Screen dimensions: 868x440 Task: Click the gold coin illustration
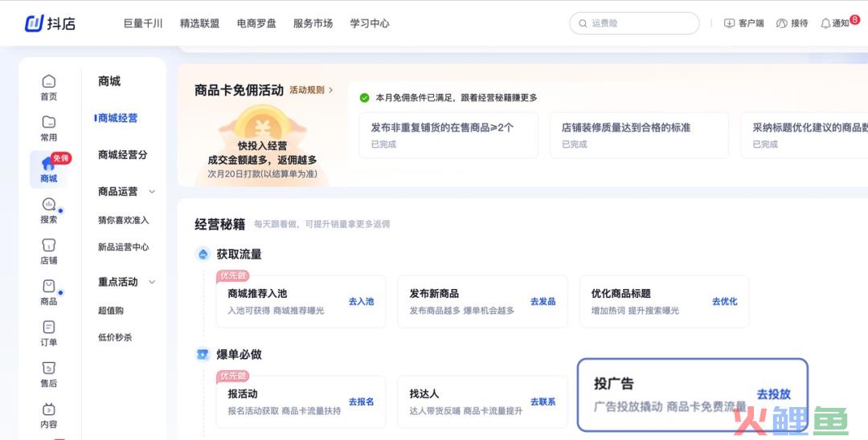coord(260,124)
